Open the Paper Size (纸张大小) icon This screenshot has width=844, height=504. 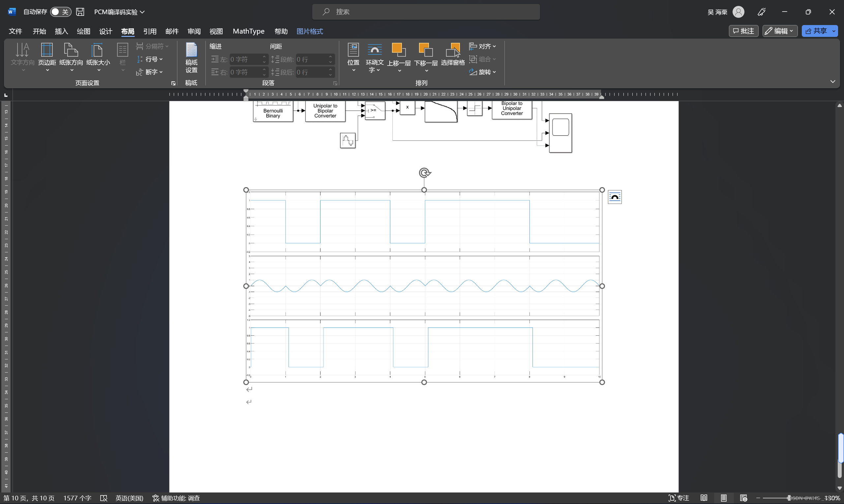click(98, 50)
